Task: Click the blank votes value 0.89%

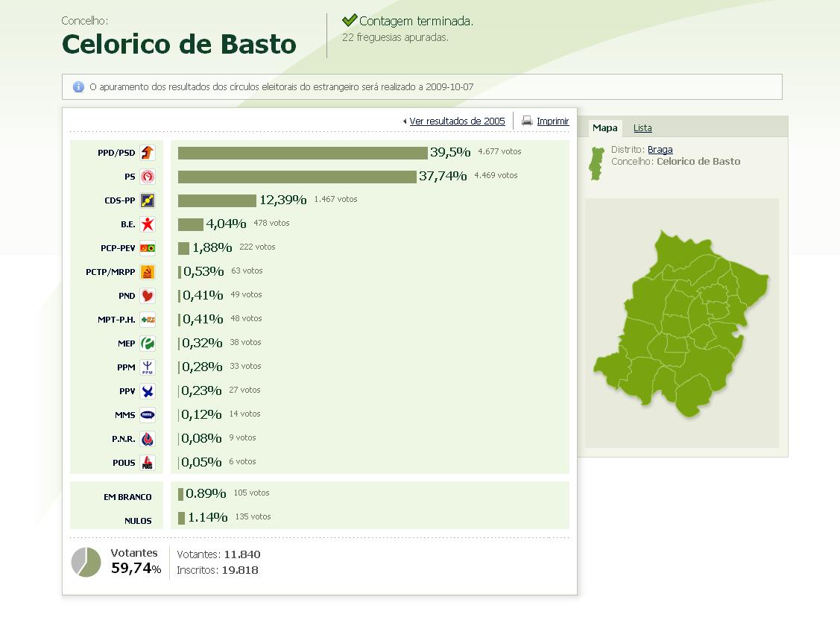Action: pyautogui.click(x=206, y=493)
